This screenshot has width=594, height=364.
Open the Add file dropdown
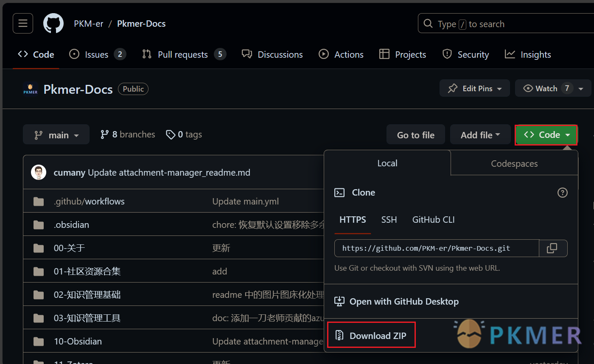(480, 135)
